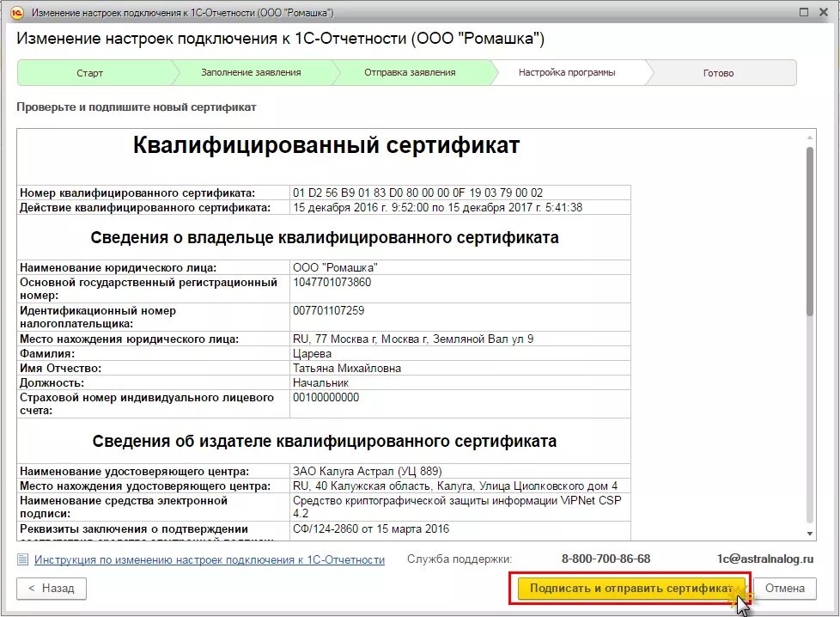
Task: Click the Отмена button
Action: click(x=785, y=589)
